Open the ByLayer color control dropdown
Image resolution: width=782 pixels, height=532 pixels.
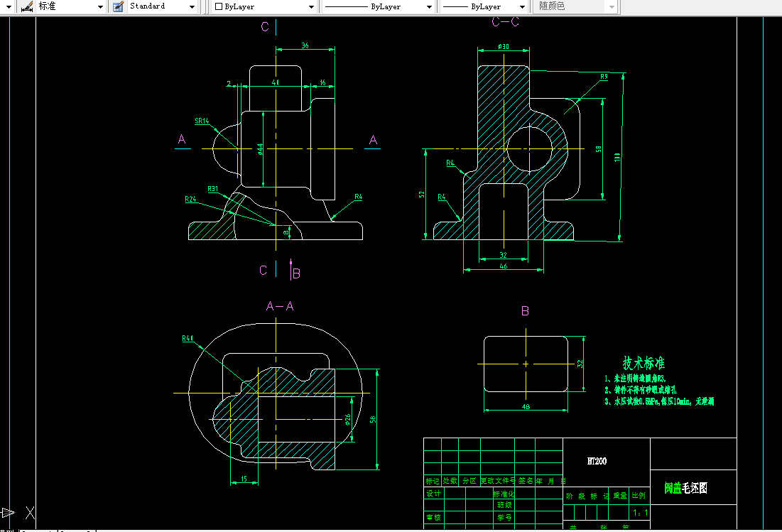click(311, 7)
